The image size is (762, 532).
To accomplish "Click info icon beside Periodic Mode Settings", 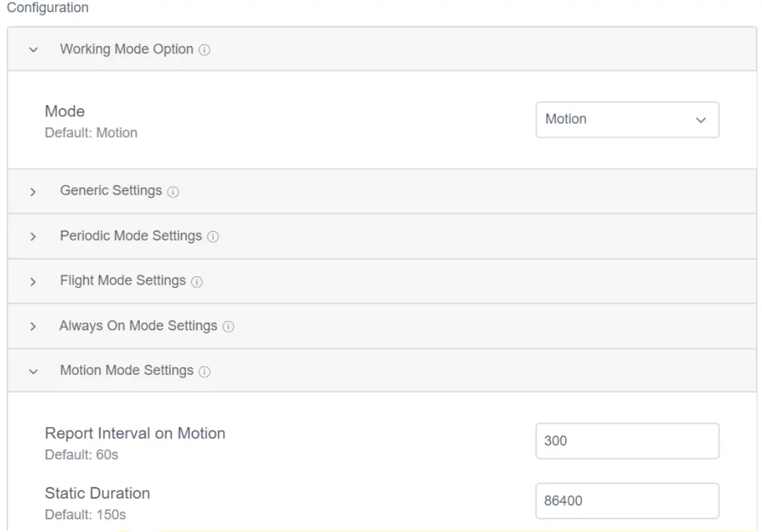I will [213, 237].
